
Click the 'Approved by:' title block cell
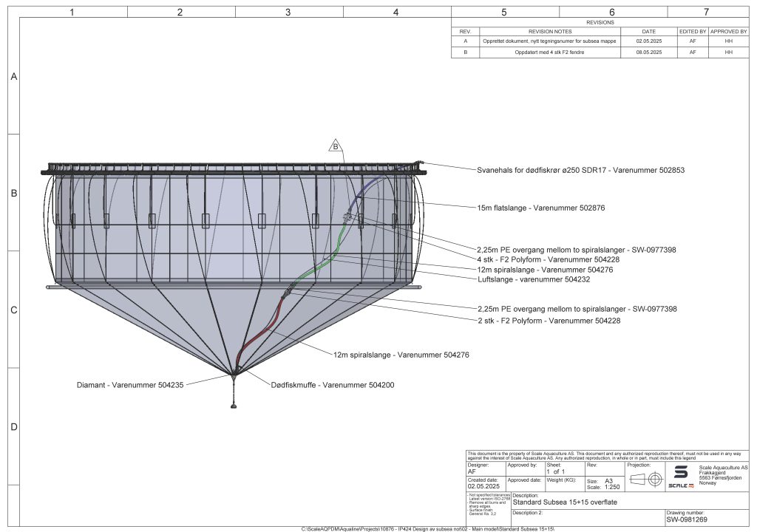(525, 468)
